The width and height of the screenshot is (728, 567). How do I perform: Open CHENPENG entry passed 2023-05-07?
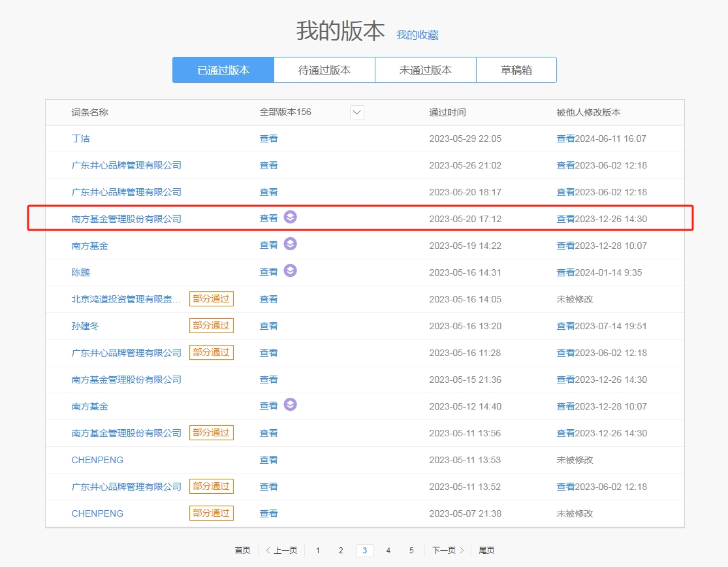coord(97,513)
